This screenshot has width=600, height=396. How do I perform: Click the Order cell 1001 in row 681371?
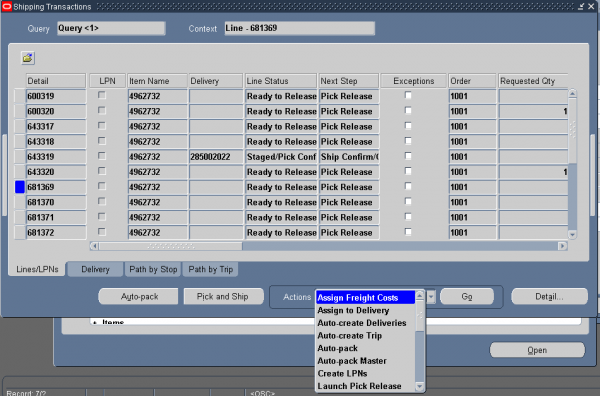pos(472,217)
